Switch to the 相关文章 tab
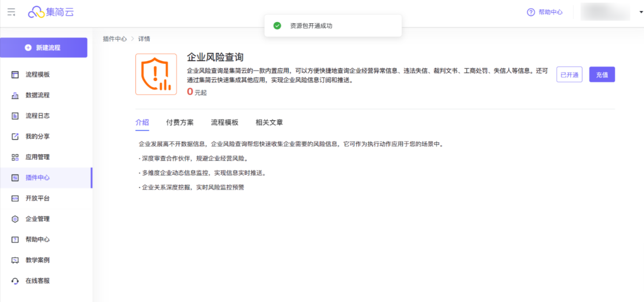Image resolution: width=644 pixels, height=302 pixels. [x=269, y=122]
